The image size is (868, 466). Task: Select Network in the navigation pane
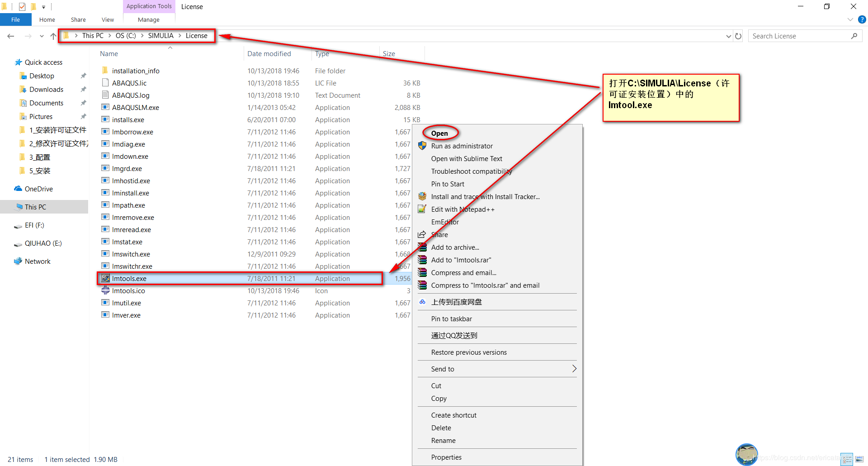click(x=38, y=262)
